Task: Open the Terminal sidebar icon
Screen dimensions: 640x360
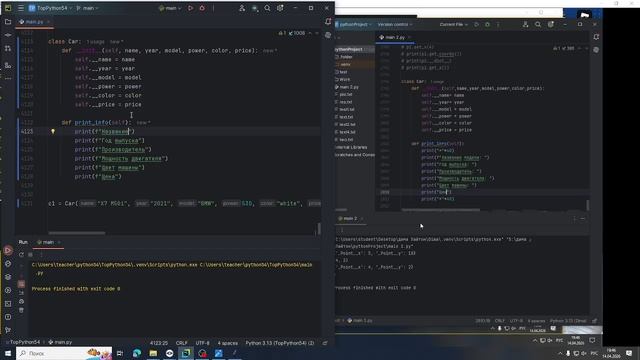Action: [8, 304]
